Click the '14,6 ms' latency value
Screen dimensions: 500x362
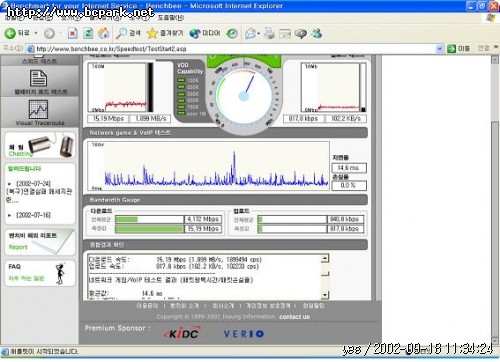pyautogui.click(x=349, y=168)
